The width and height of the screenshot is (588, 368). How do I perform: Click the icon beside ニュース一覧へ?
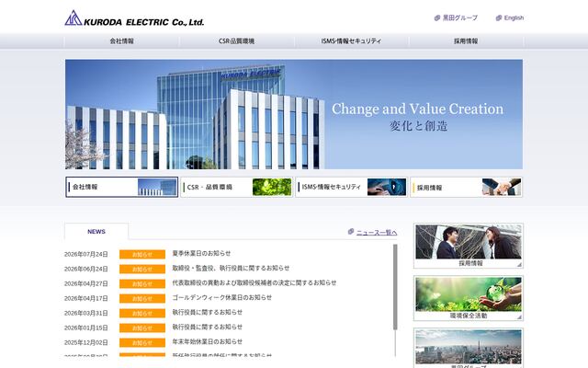pos(351,232)
